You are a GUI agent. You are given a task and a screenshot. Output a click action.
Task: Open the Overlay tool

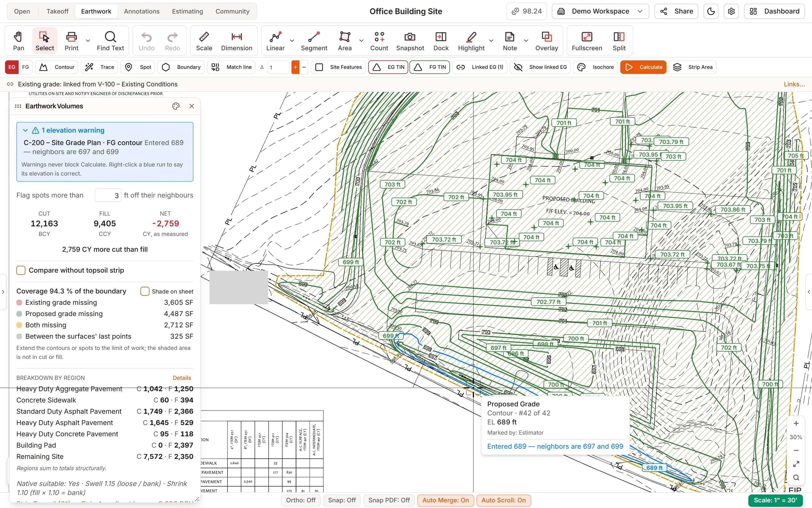coord(547,41)
